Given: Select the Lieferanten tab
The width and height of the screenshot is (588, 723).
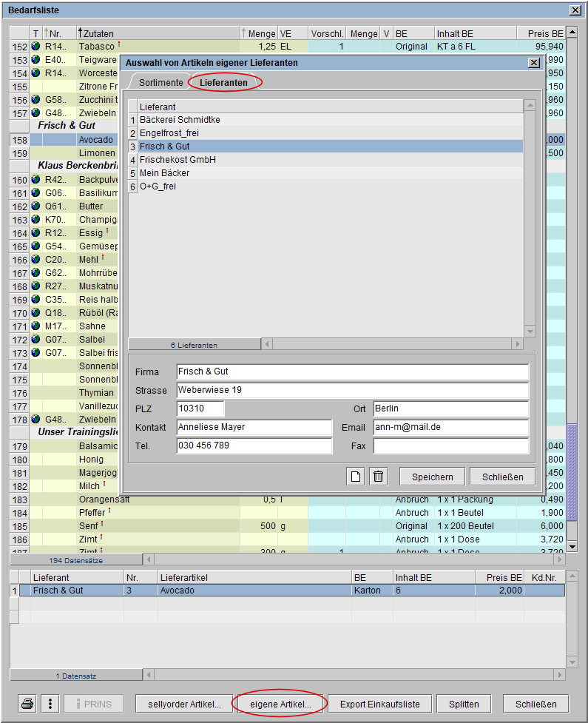Looking at the screenshot, I should click(224, 83).
